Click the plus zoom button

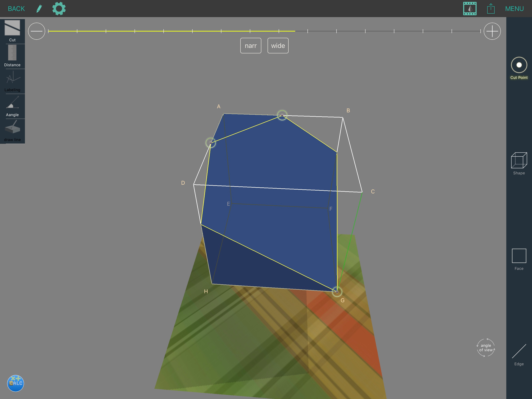(x=492, y=31)
